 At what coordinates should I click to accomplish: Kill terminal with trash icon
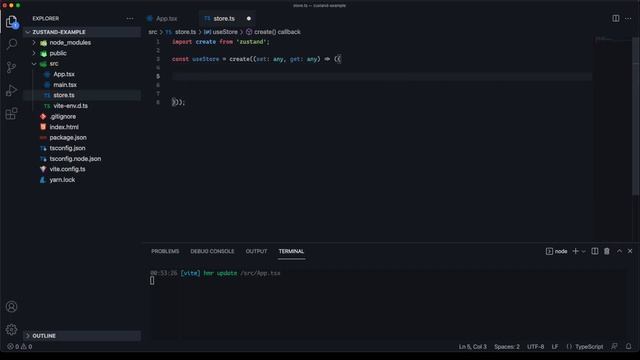[607, 251]
